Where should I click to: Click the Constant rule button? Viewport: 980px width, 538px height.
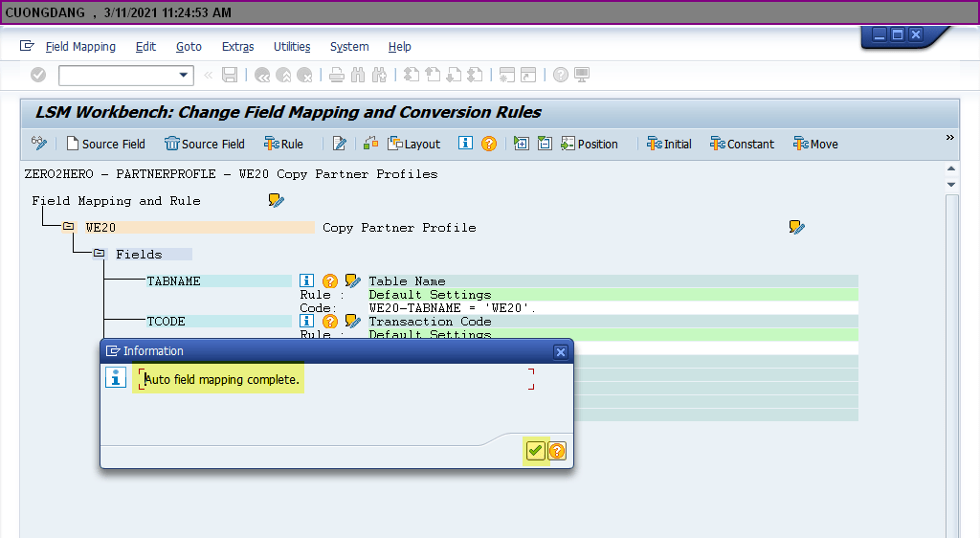pos(742,144)
